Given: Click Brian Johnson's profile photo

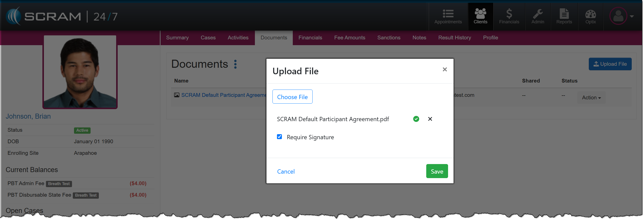Looking at the screenshot, I should tap(80, 72).
